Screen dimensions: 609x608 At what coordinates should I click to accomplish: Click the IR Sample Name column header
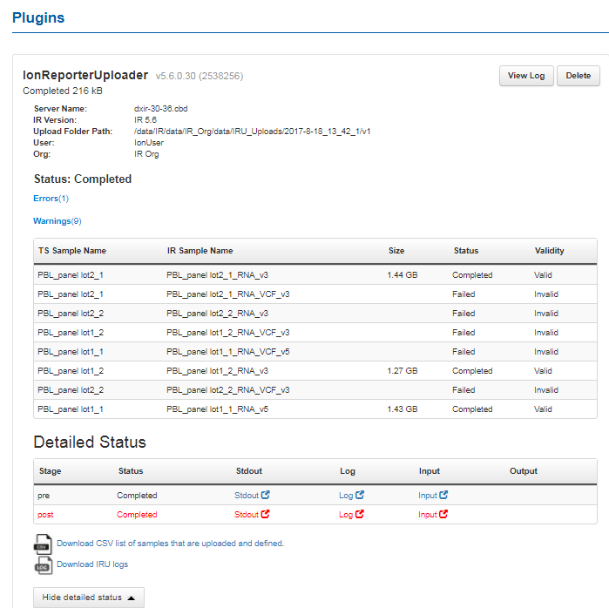point(200,251)
